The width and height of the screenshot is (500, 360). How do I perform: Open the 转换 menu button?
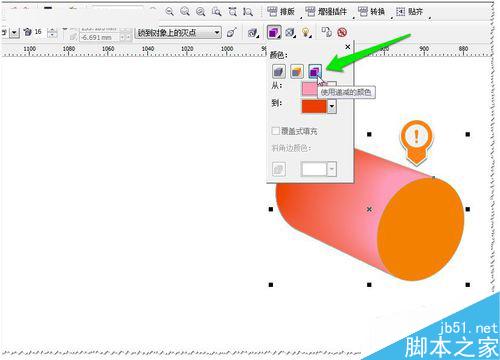(372, 12)
